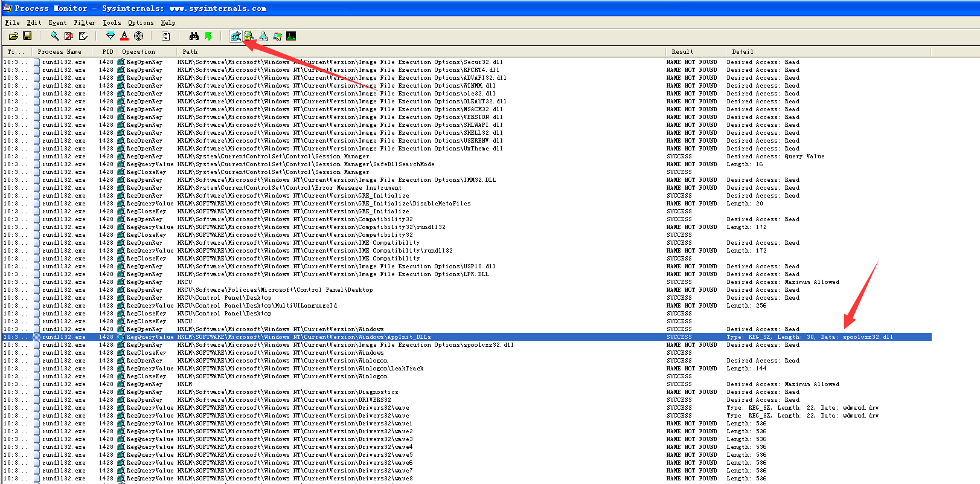The height and width of the screenshot is (484, 980).
Task: Open the Filter dialog via the funnel icon
Action: pyautogui.click(x=110, y=36)
